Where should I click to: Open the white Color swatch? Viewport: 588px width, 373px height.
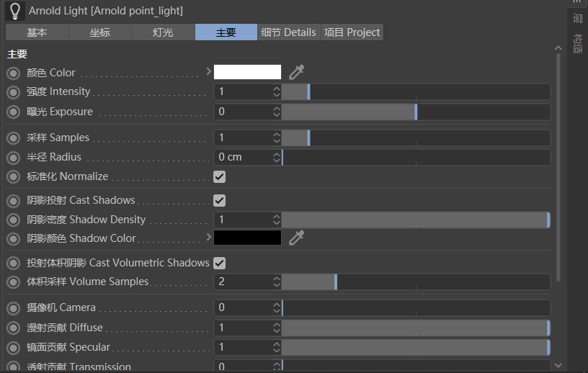click(x=247, y=72)
